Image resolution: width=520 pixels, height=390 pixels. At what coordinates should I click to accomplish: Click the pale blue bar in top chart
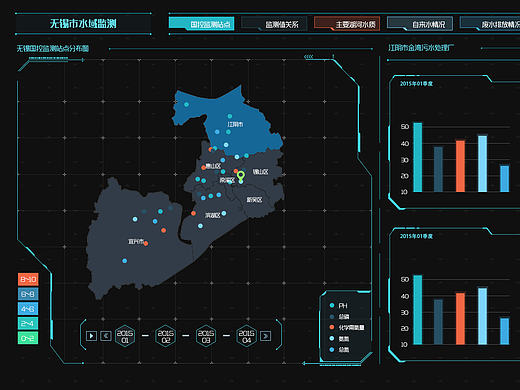(x=483, y=163)
